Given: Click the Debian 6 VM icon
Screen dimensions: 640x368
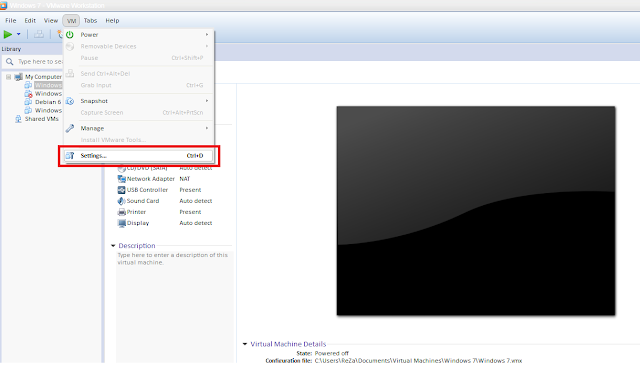Looking at the screenshot, I should tap(28, 102).
